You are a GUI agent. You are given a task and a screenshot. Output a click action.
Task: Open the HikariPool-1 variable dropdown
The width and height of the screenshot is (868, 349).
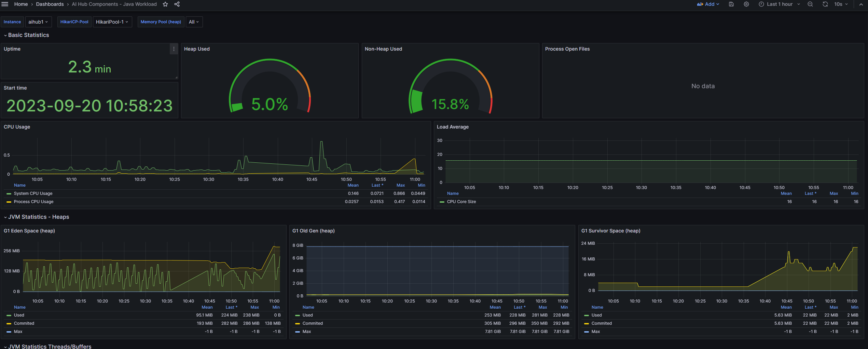pyautogui.click(x=112, y=22)
